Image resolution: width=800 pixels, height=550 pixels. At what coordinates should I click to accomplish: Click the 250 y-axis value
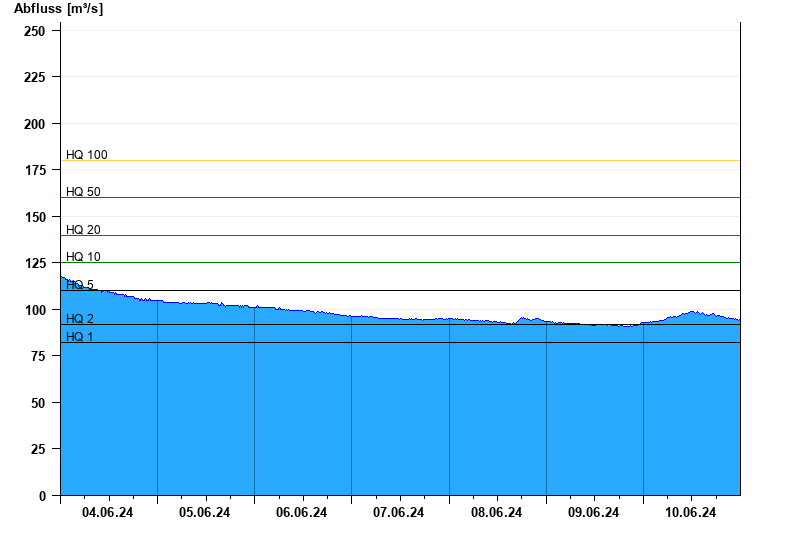pyautogui.click(x=35, y=31)
